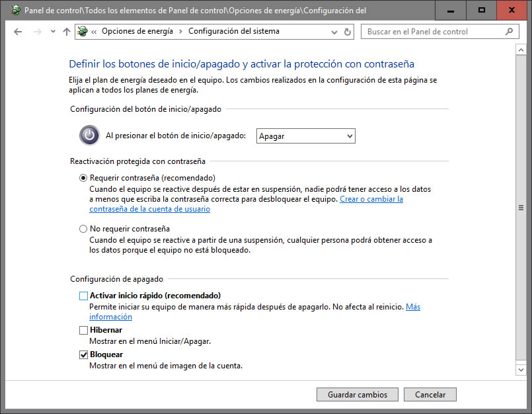Click the search magnifier icon
Screen dimensions: 532x414
point(509,32)
